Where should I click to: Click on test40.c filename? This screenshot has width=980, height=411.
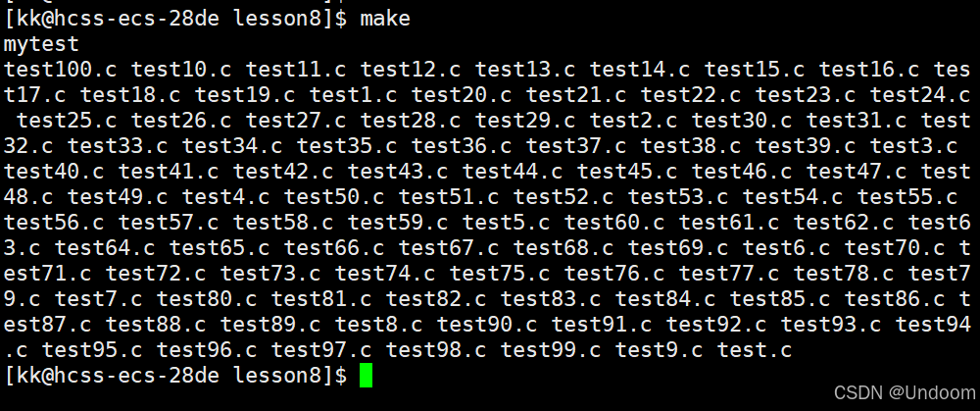[x=54, y=172]
